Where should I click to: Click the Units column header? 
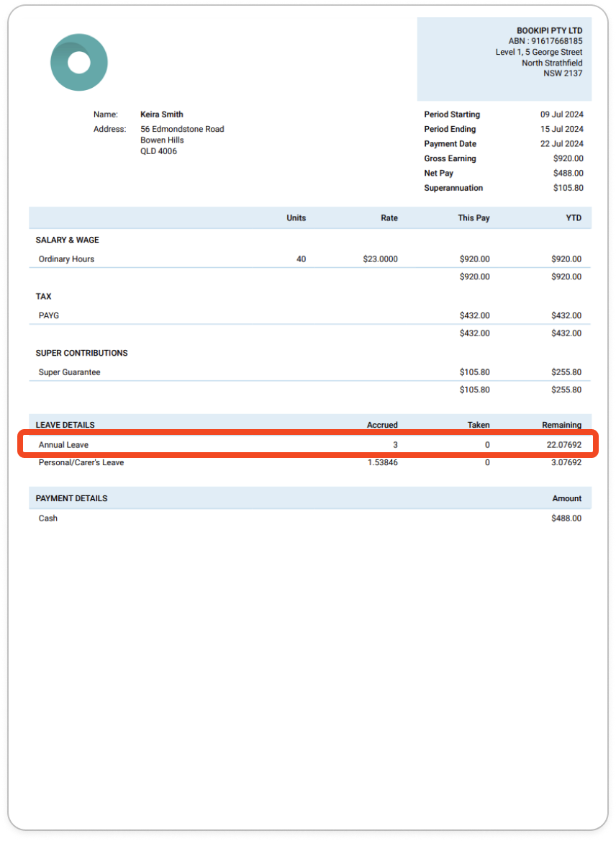pos(296,217)
